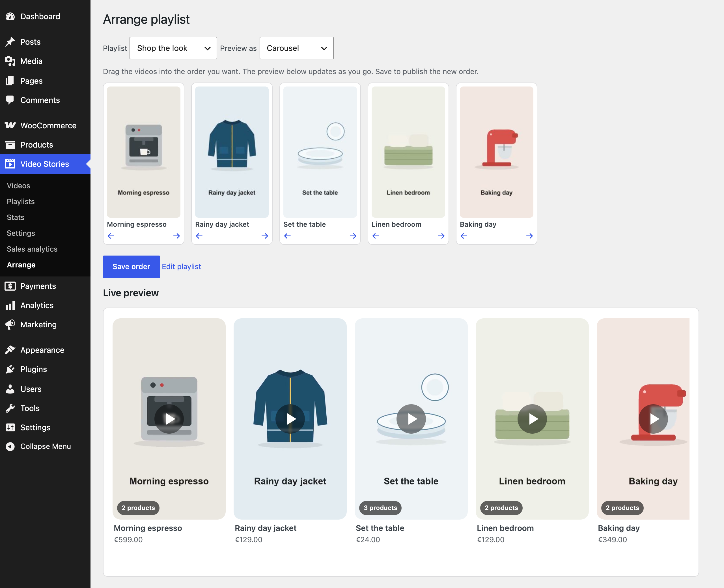Open Comments menu item
Screen dimensions: 724x588
[x=45, y=100]
